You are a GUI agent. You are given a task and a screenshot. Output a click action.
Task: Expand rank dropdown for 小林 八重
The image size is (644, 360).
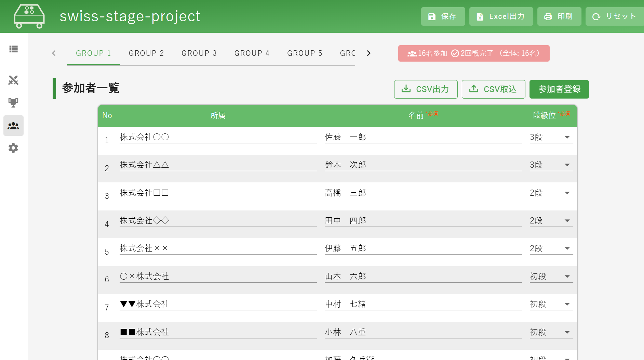[551, 332]
